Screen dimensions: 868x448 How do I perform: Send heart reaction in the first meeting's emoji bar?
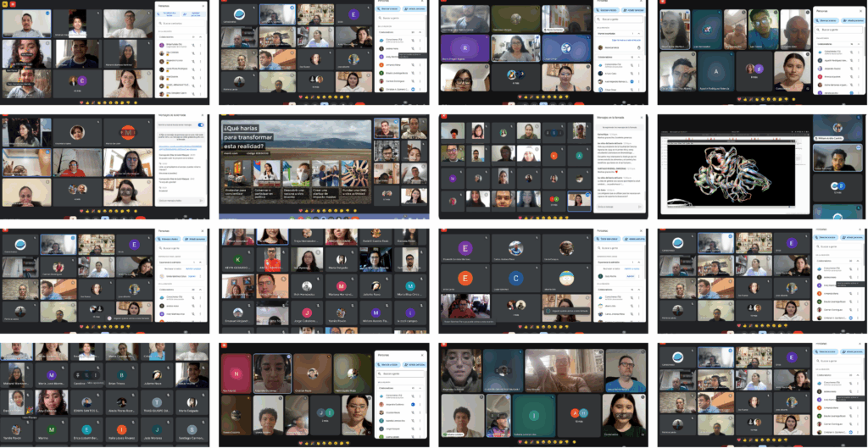click(81, 101)
